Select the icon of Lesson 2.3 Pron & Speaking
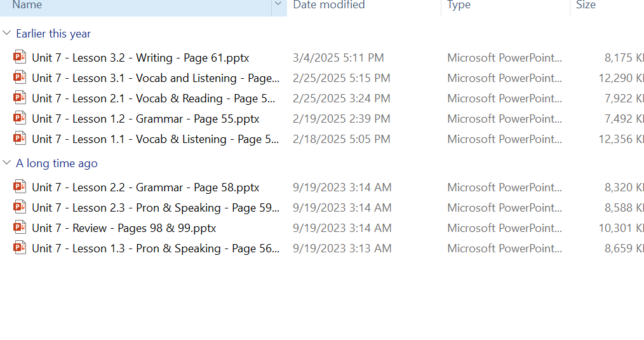The image size is (644, 340). [x=20, y=207]
